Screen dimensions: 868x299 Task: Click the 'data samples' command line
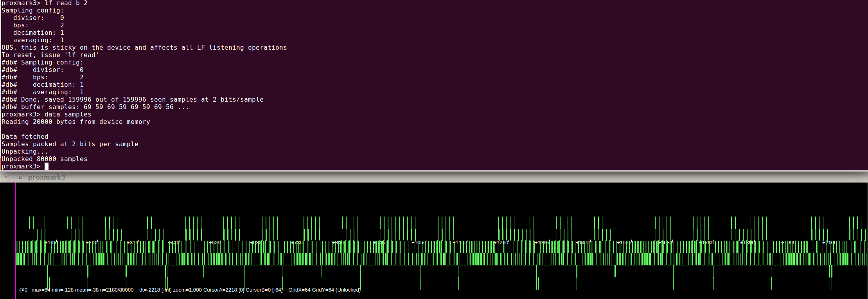47,115
